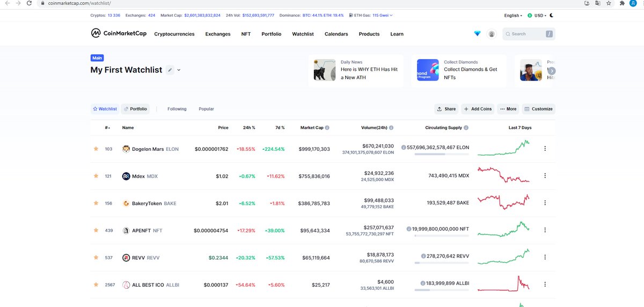Open Cryptocurrencies navigation menu
The height and width of the screenshot is (307, 644).
[x=174, y=34]
